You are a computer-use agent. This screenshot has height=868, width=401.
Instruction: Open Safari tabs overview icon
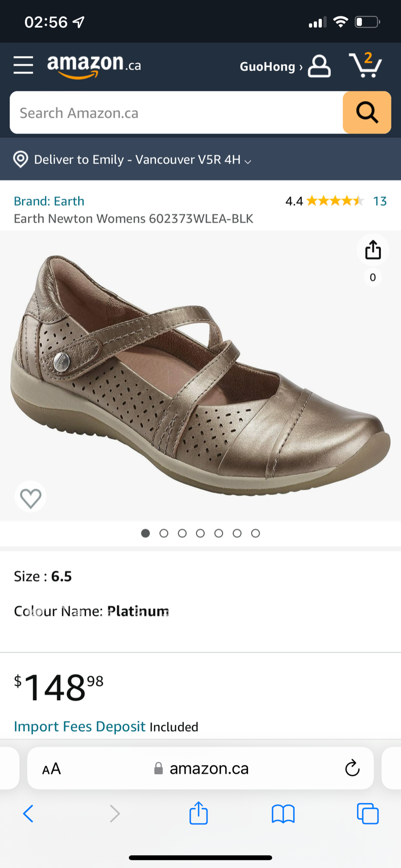tap(367, 813)
